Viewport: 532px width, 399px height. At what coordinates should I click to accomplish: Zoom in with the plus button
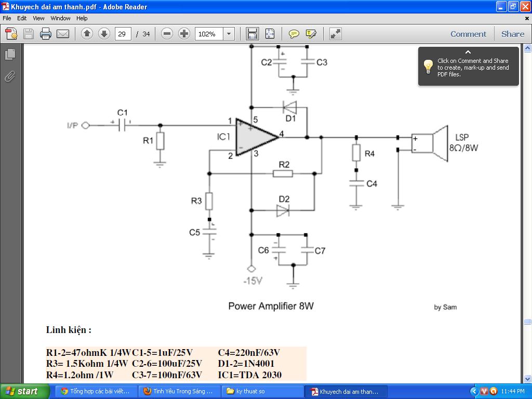tap(184, 34)
